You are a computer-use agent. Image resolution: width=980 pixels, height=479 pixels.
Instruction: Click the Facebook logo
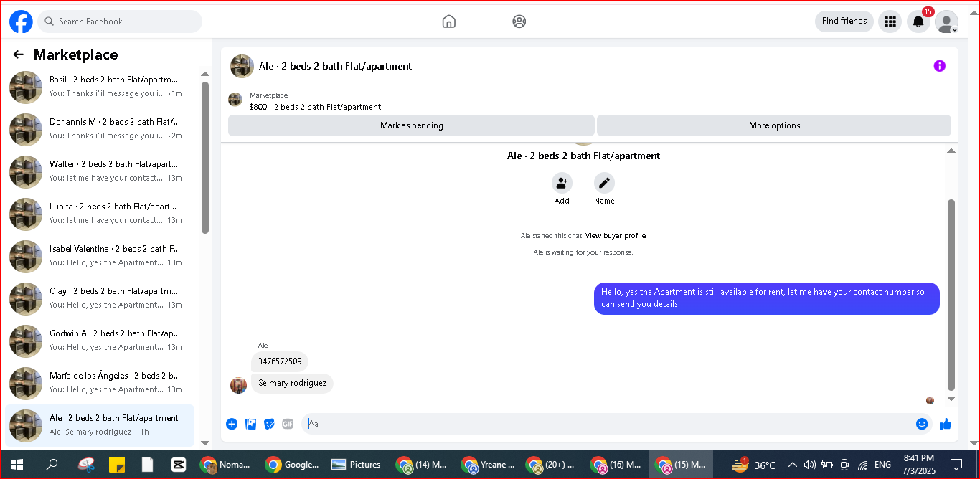pos(21,22)
